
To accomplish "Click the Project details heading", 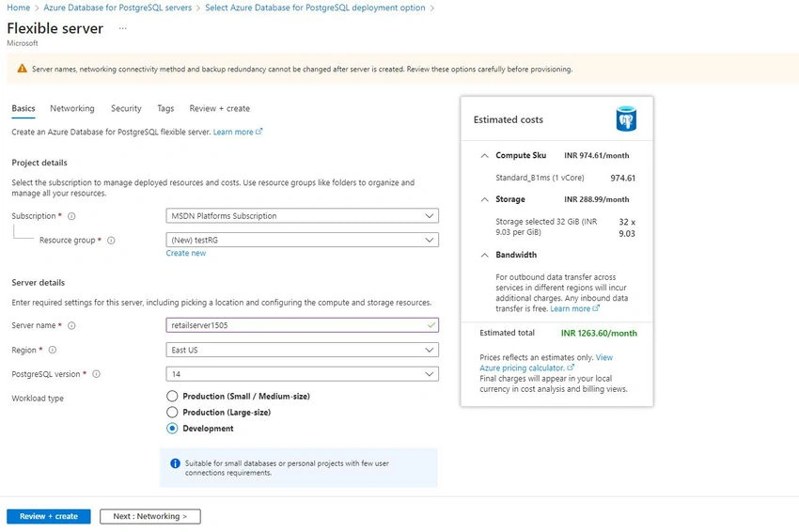I will 39,163.
